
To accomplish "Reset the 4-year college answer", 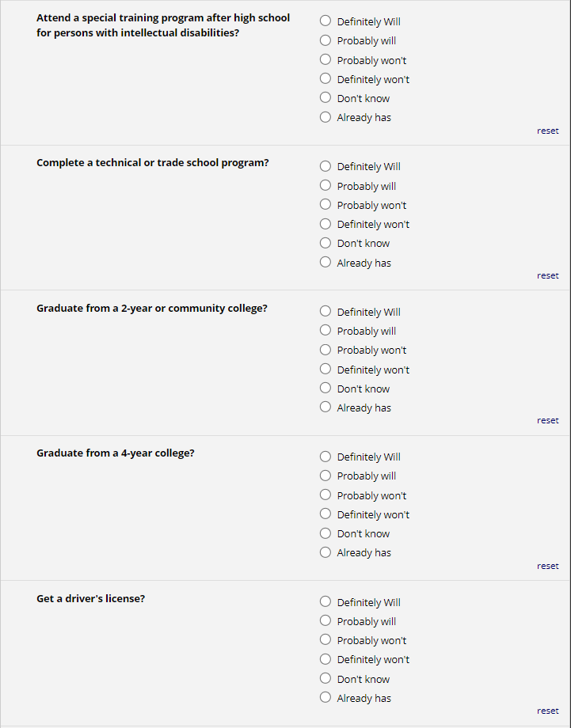I will click(x=547, y=566).
